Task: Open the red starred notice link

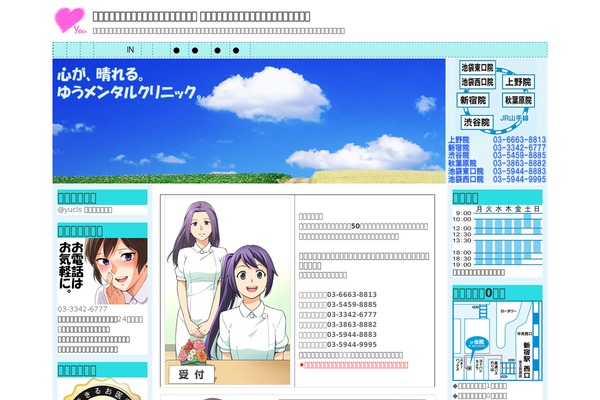Action: tap(354, 365)
